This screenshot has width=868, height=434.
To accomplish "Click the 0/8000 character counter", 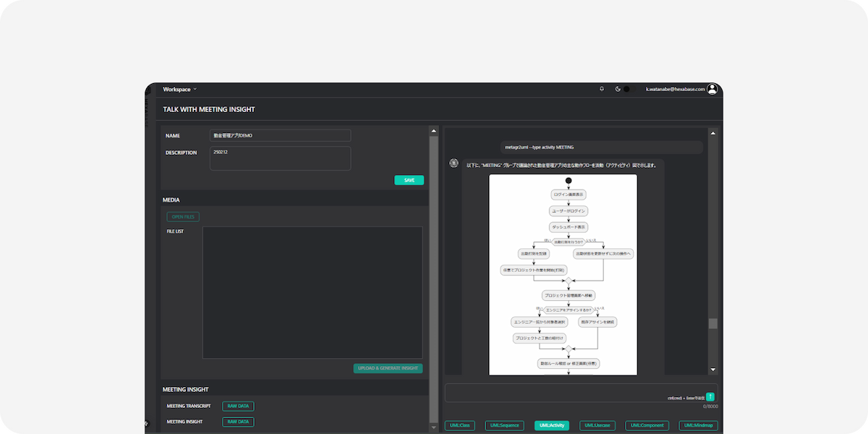I will (709, 407).
